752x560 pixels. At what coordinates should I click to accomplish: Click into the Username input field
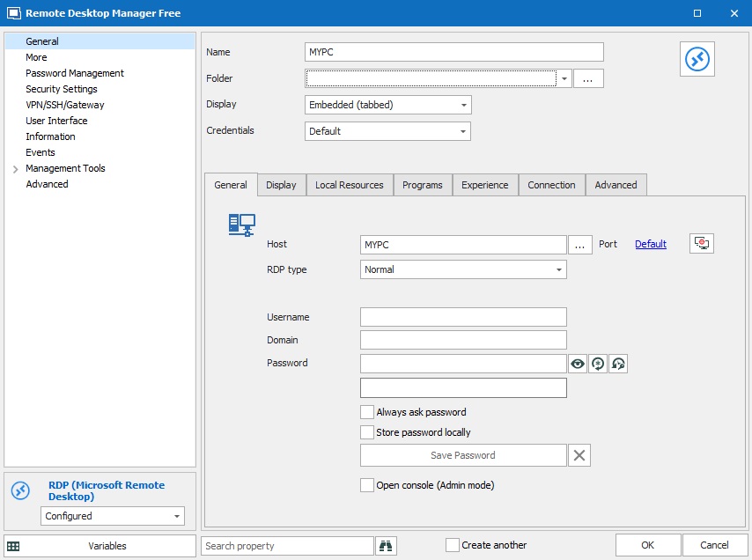point(463,317)
